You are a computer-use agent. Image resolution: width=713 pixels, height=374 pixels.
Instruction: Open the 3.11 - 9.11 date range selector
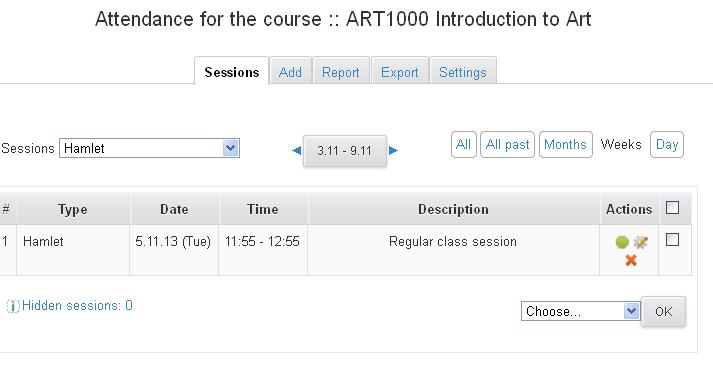coord(345,151)
